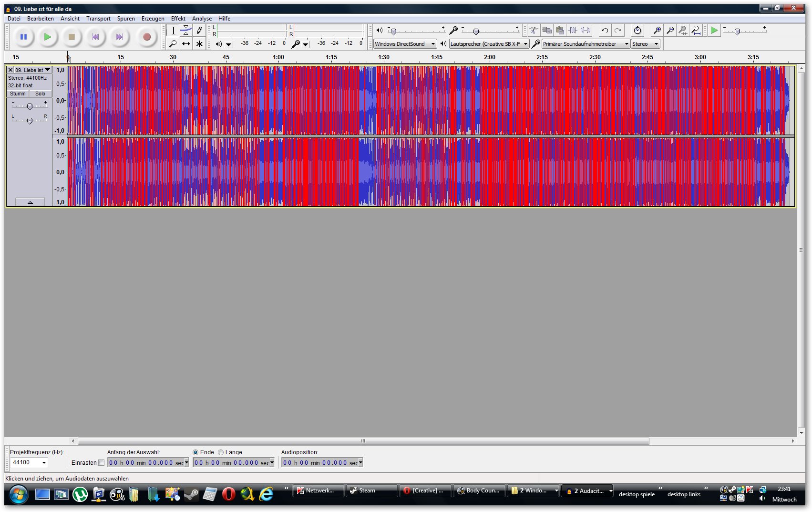The width and height of the screenshot is (812, 512).
Task: Open the Transport menu
Action: pos(98,19)
